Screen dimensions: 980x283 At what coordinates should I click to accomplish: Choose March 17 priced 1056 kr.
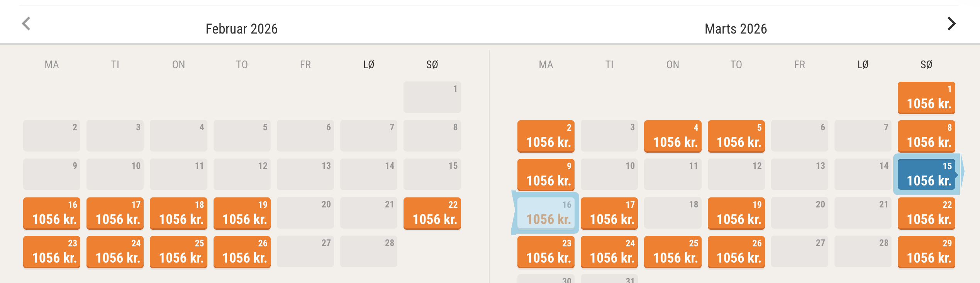(x=609, y=213)
